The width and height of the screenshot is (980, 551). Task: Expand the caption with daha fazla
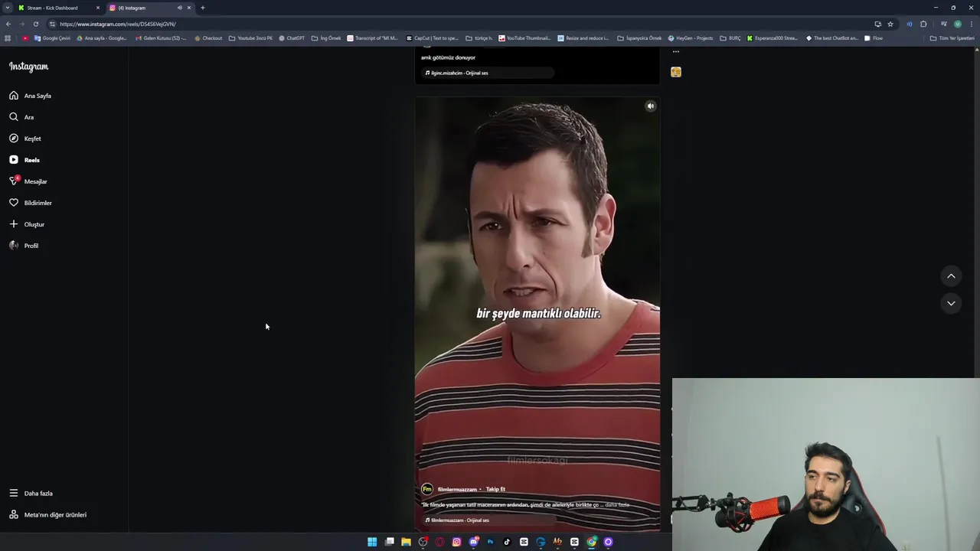click(617, 505)
